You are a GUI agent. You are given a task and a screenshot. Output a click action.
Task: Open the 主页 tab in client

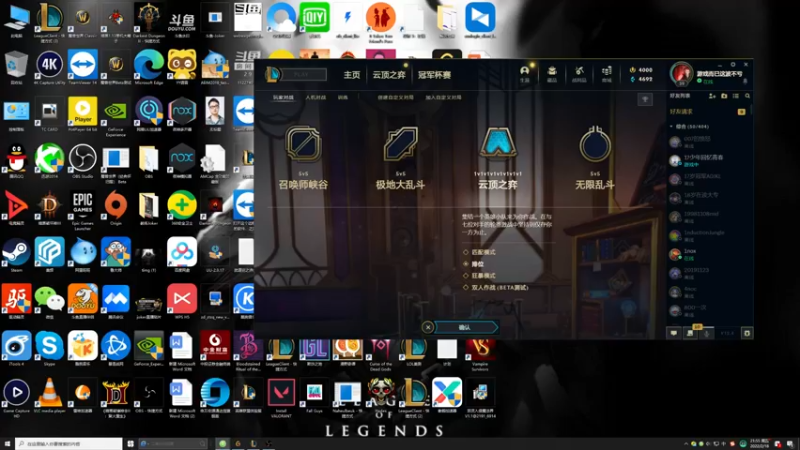352,75
